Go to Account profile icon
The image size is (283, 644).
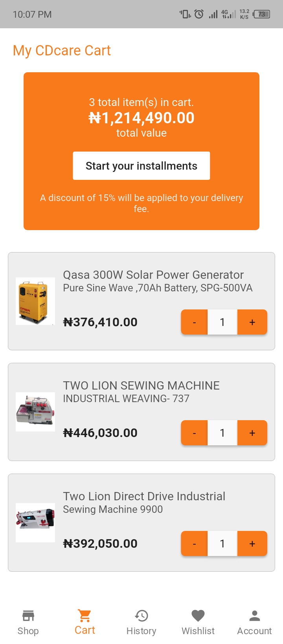254,616
